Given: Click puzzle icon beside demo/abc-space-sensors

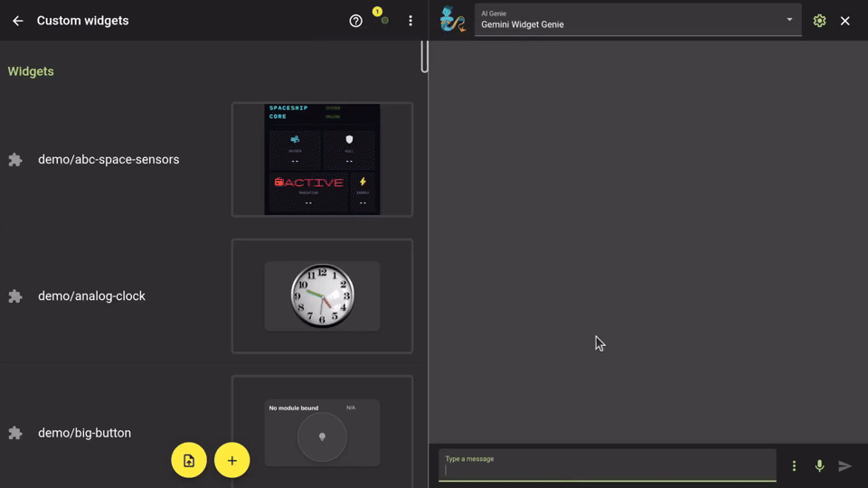Looking at the screenshot, I should [x=15, y=160].
